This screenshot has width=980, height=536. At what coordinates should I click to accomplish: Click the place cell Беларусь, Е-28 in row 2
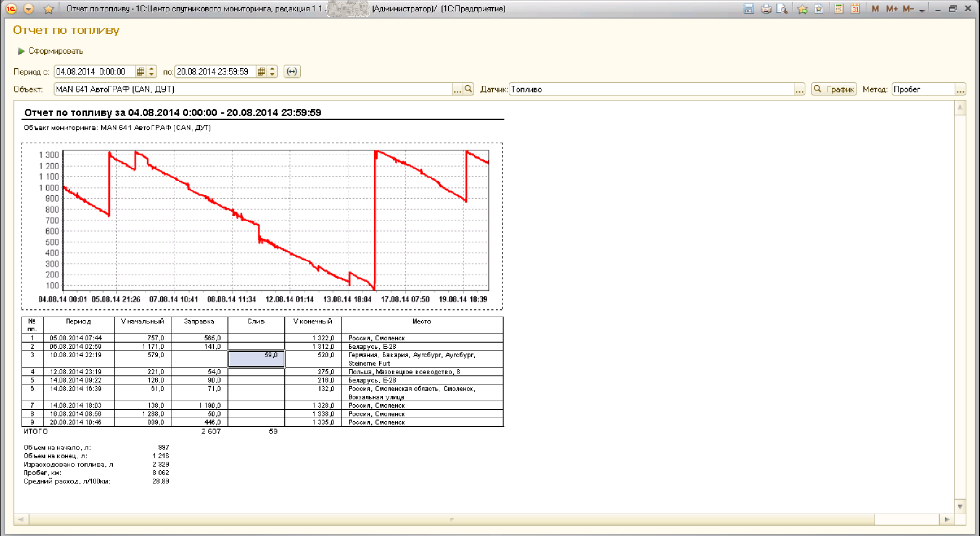click(422, 346)
